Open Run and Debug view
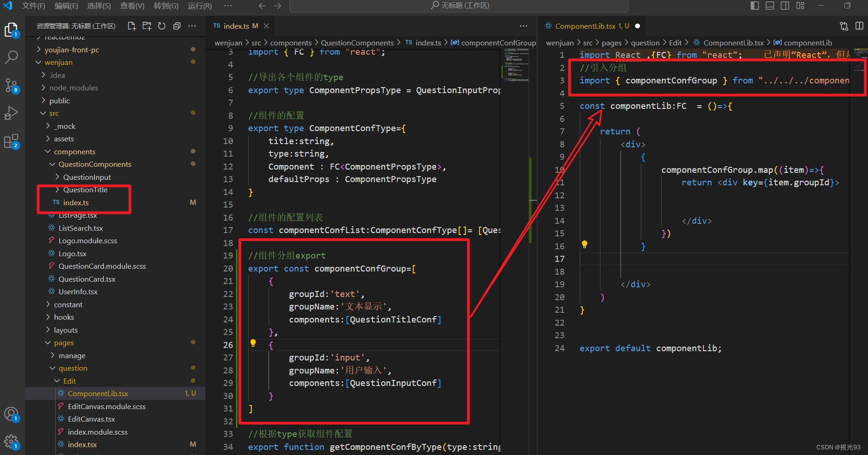Image resolution: width=868 pixels, height=455 pixels. (x=11, y=113)
